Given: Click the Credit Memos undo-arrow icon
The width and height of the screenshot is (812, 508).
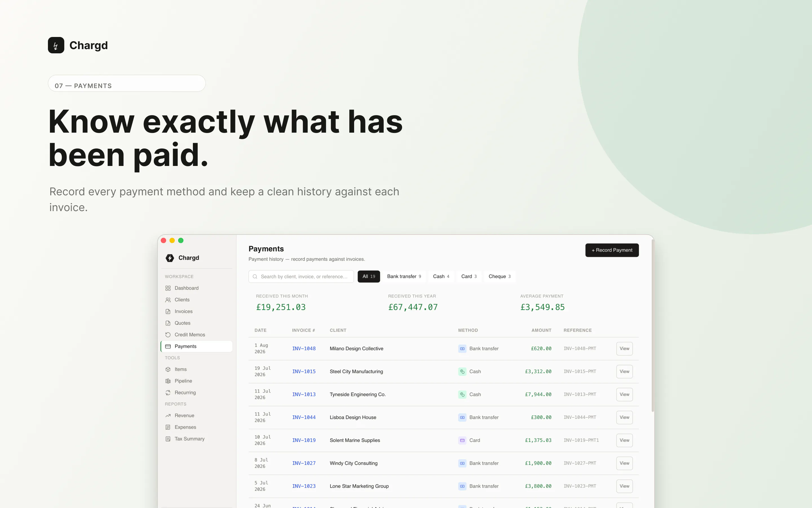Looking at the screenshot, I should coord(168,335).
